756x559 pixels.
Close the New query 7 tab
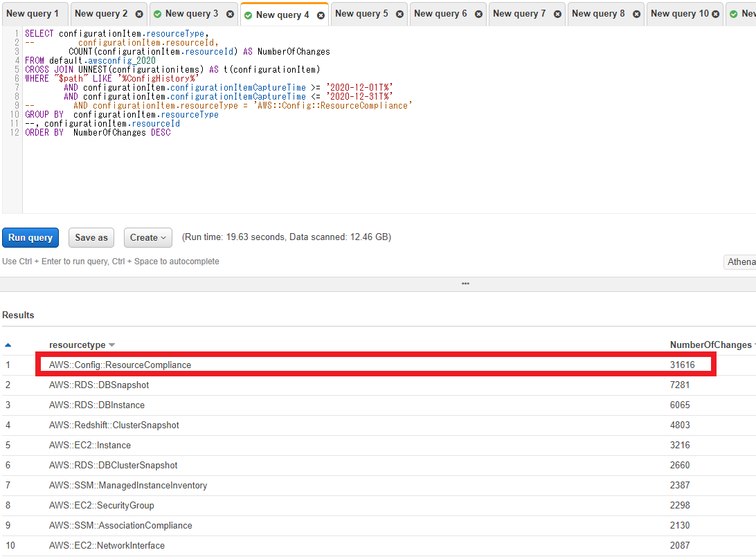coord(557,14)
